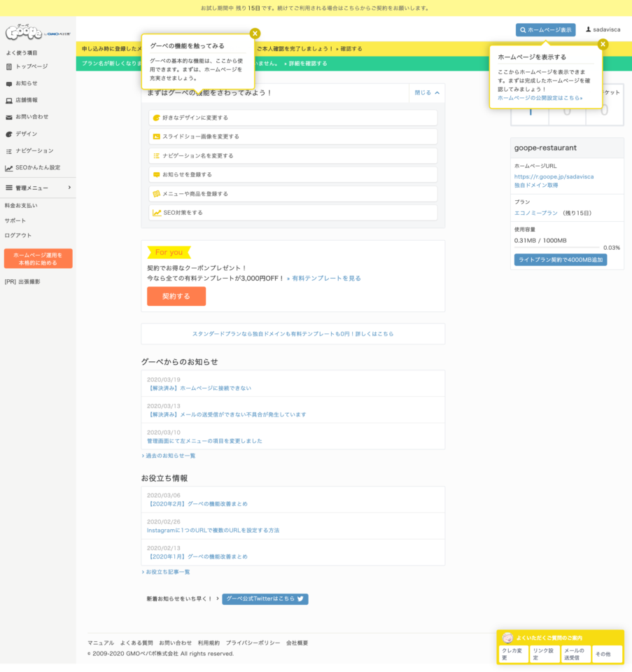This screenshot has width=632, height=672.
Task: Expand the 管理メニュー arrow
Action: coord(69,188)
